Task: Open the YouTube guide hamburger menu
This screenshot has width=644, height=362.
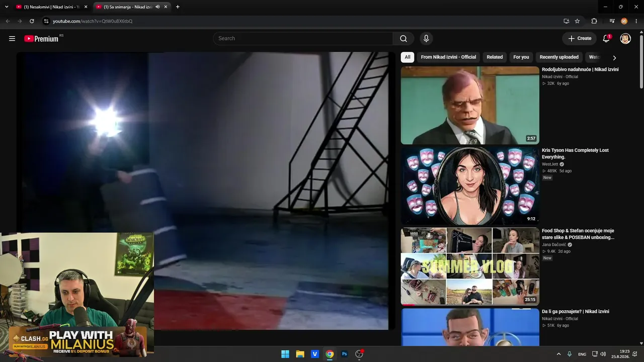Action: click(12, 39)
